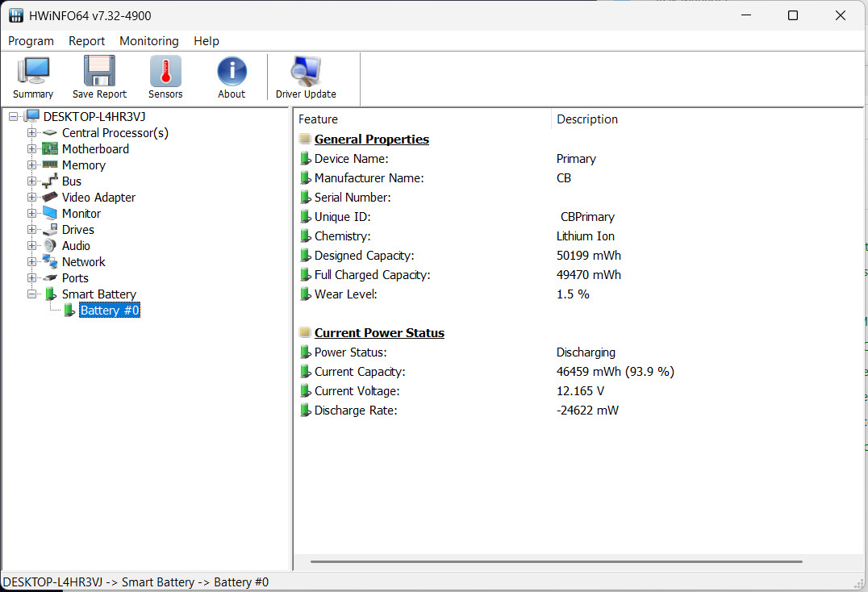Expand the Network tree node

pyautogui.click(x=32, y=261)
